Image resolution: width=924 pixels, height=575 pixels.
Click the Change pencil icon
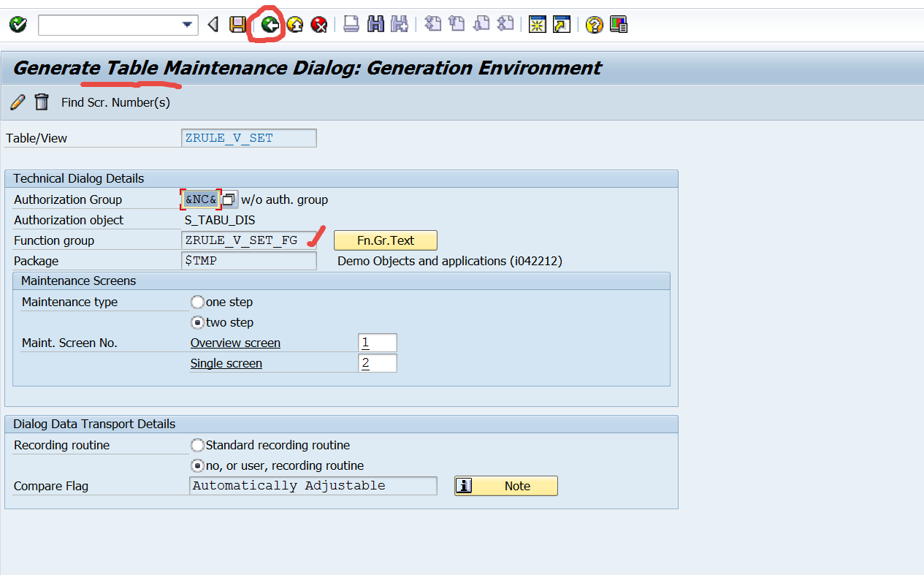[x=18, y=102]
